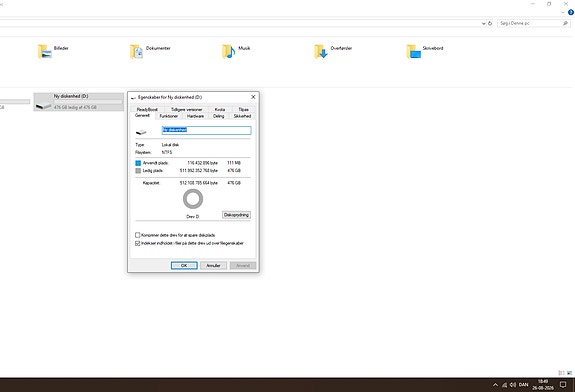
Task: Click the 'Lokal disk' type value
Action: [171, 145]
